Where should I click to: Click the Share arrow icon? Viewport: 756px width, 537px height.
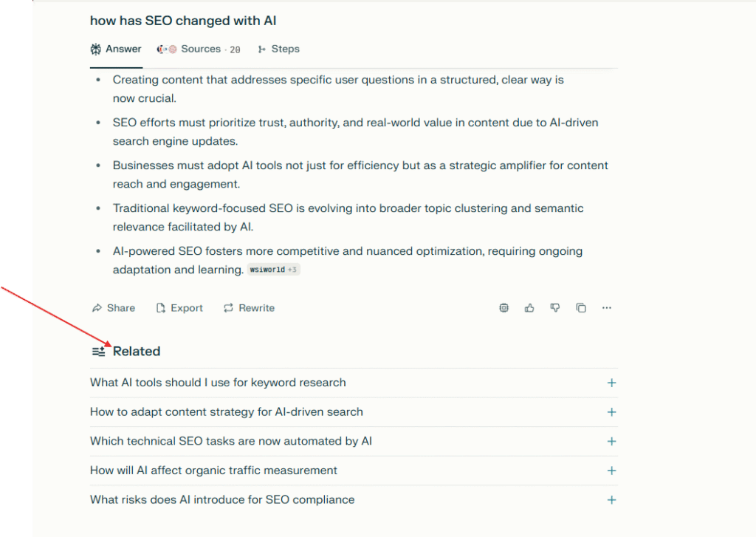click(96, 308)
